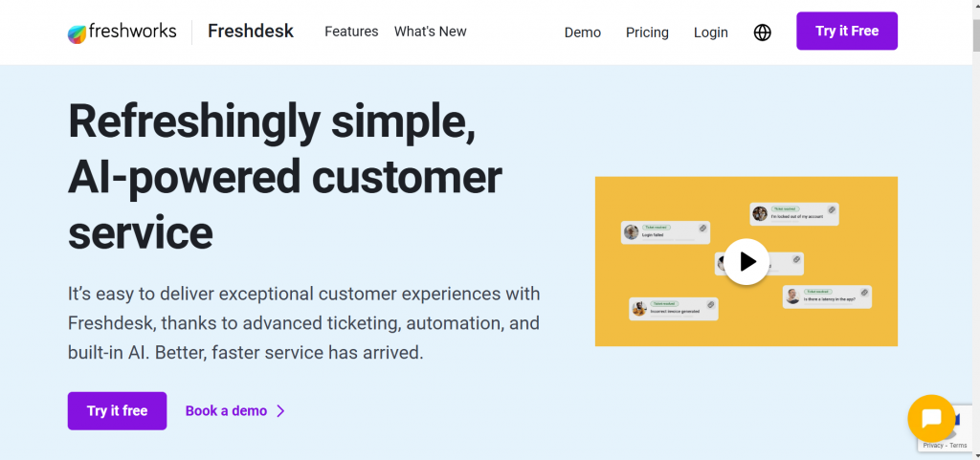
Task: Click the attachment icon on 'Login failed' card
Action: (x=702, y=229)
